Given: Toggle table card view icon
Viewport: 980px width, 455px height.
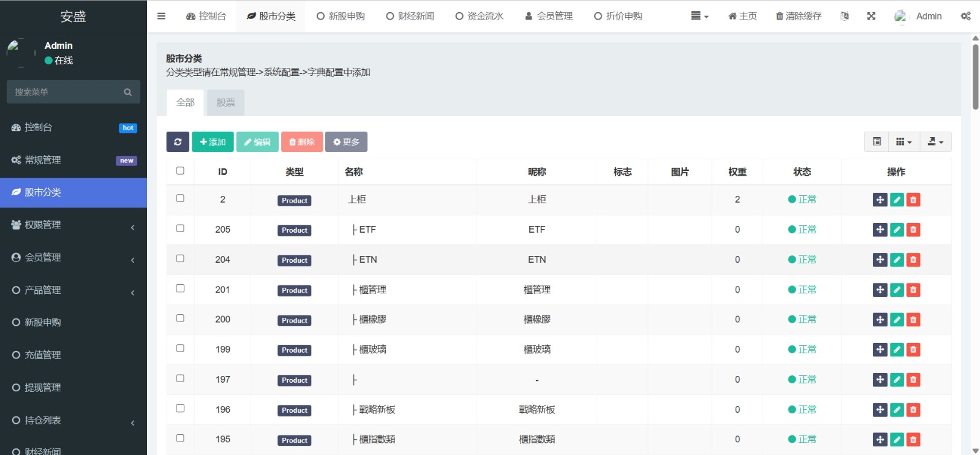Looking at the screenshot, I should [x=876, y=142].
